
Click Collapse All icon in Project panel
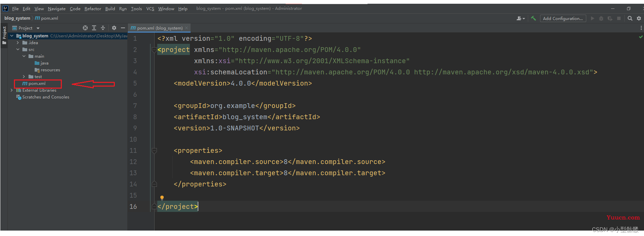pyautogui.click(x=103, y=28)
